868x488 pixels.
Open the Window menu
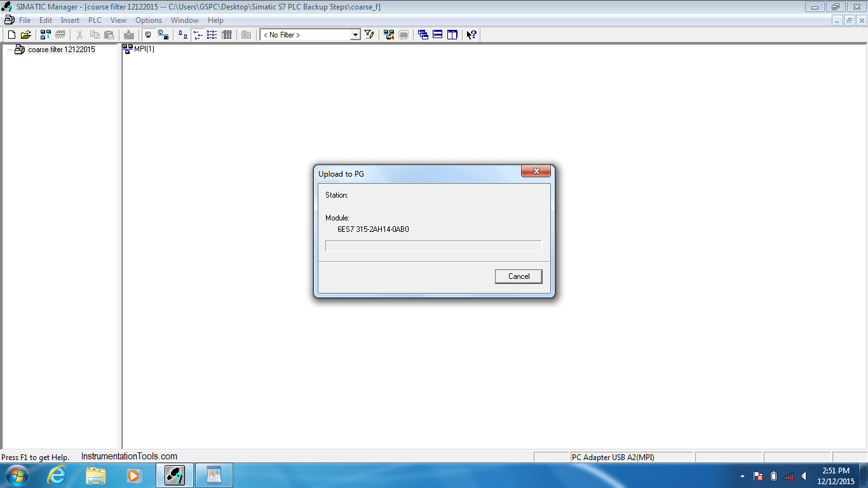pos(185,20)
